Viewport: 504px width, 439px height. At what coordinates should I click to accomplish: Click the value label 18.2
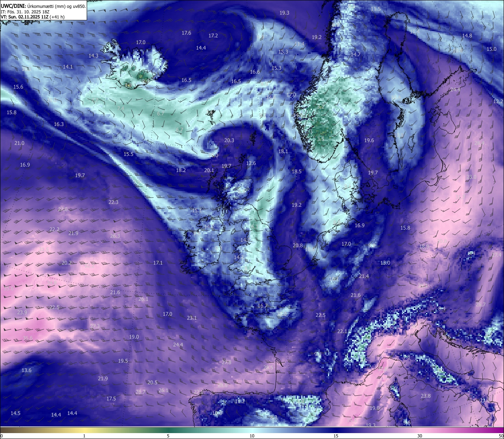click(x=181, y=170)
